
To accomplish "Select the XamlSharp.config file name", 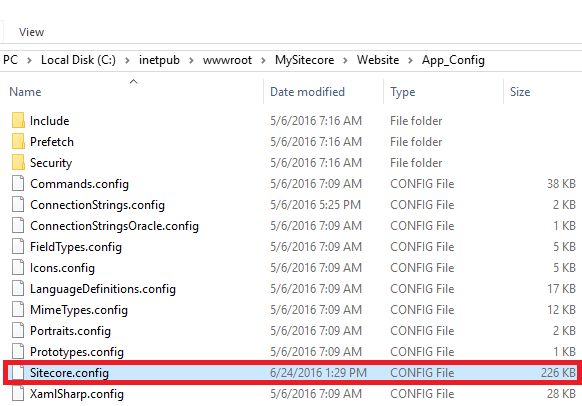I will point(77,394).
